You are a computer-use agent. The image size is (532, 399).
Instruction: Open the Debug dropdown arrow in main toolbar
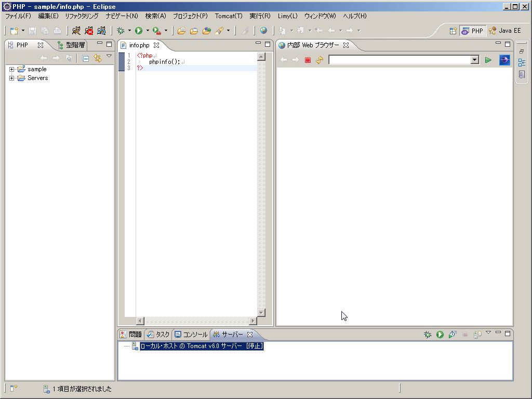click(129, 31)
